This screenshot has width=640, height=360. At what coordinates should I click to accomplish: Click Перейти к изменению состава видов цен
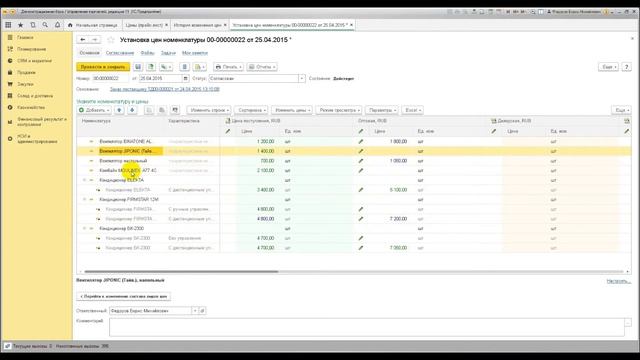pos(123,296)
